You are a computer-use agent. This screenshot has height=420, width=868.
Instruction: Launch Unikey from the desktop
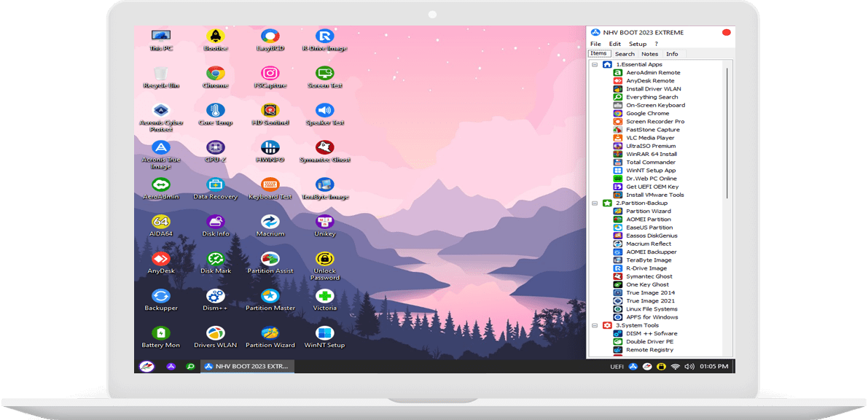(x=325, y=225)
